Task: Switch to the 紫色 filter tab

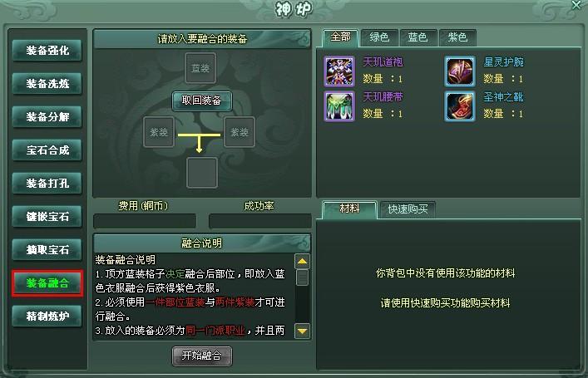Action: [457, 37]
